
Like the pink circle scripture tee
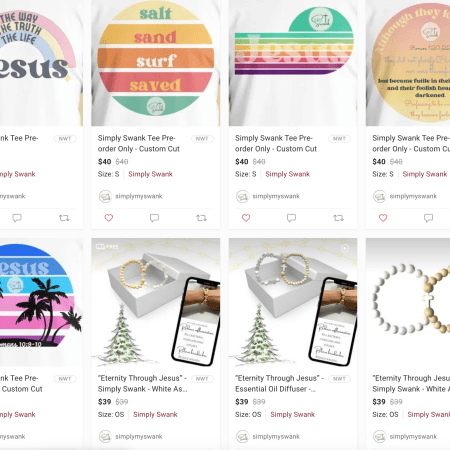[383, 218]
